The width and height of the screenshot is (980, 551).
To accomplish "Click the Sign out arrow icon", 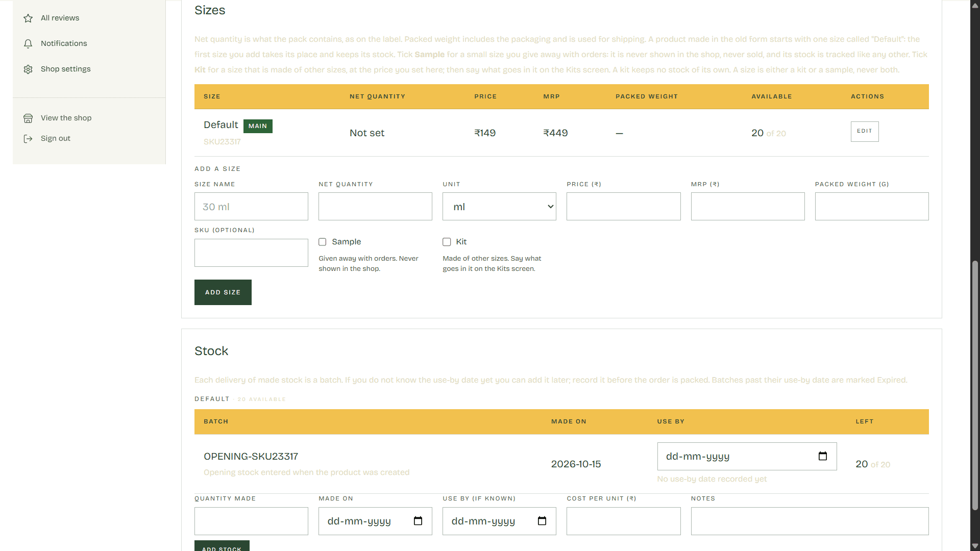I will click(28, 139).
